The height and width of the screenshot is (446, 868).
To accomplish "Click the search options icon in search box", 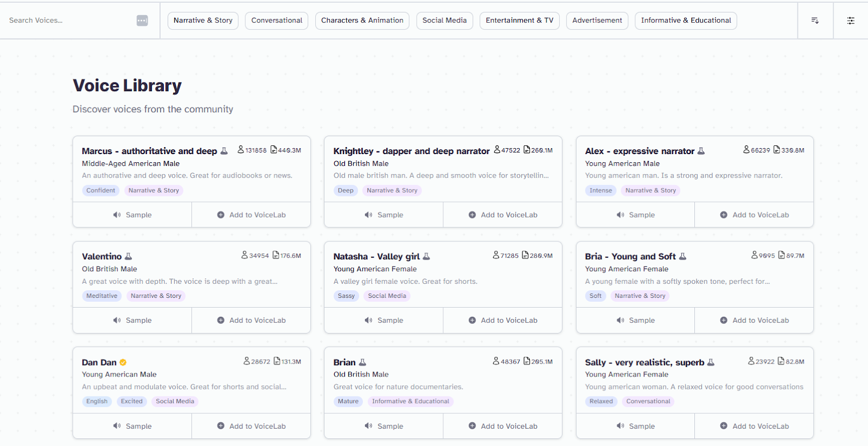I will click(142, 21).
